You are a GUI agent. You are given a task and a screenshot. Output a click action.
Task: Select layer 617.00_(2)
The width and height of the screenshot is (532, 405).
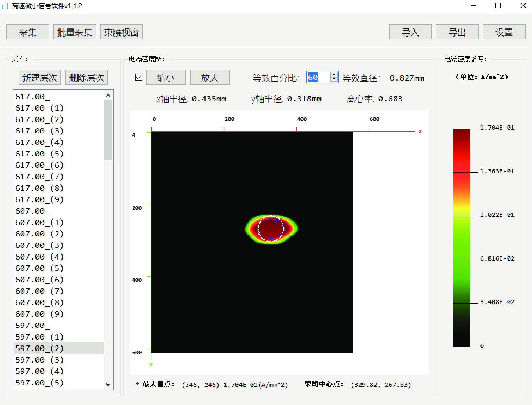point(59,119)
